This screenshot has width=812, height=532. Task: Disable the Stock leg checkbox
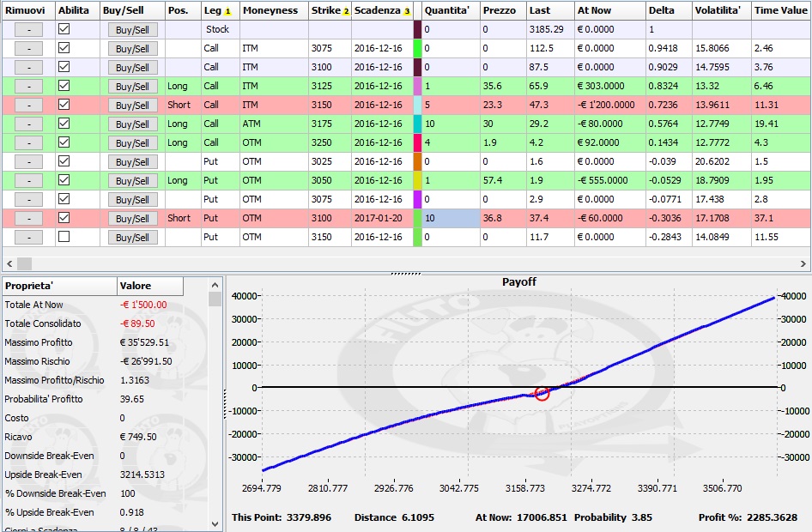point(64,29)
